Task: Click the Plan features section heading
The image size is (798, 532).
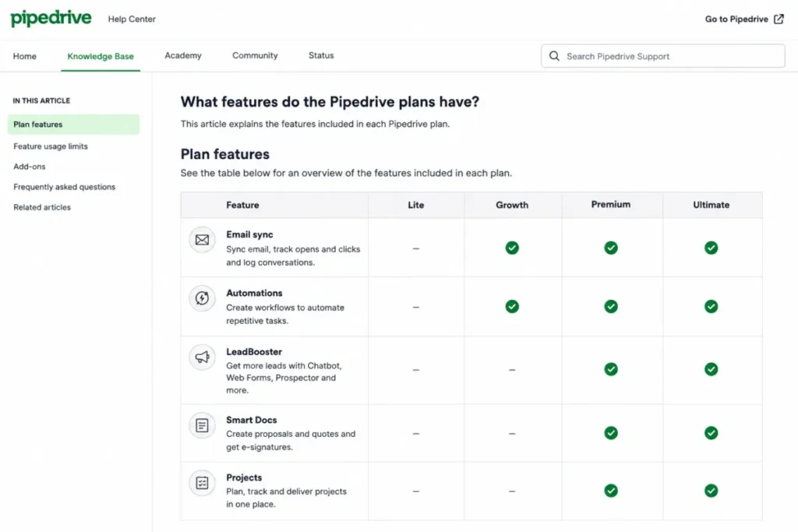Action: tap(225, 154)
